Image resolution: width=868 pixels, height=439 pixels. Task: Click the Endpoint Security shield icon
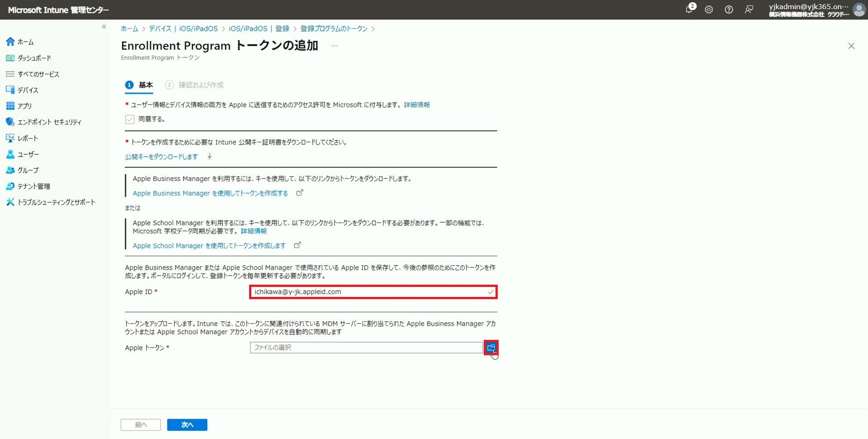coord(10,122)
